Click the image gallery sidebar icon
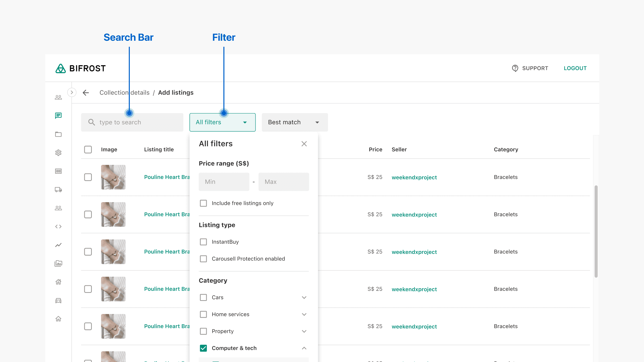This screenshot has width=644, height=362. [58, 263]
